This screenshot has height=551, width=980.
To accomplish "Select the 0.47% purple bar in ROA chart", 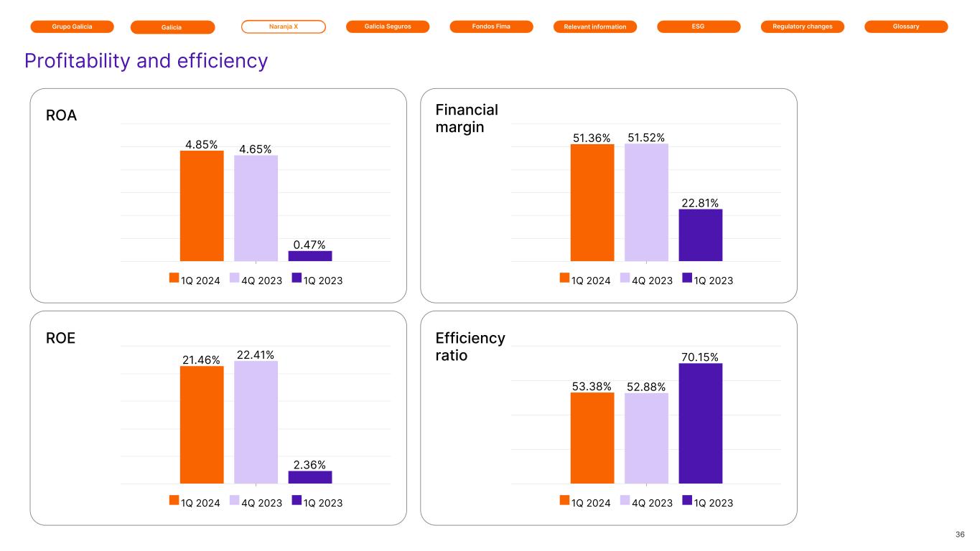I will pyautogui.click(x=310, y=256).
